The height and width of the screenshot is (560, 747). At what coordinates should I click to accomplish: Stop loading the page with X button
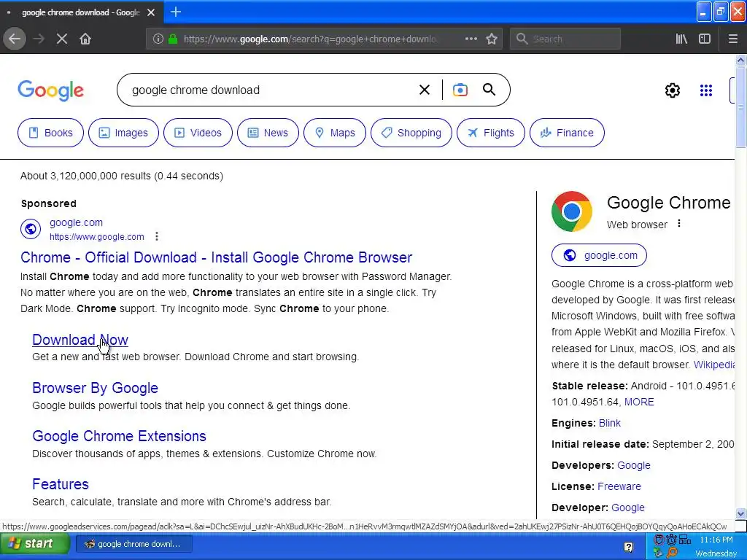tap(62, 39)
